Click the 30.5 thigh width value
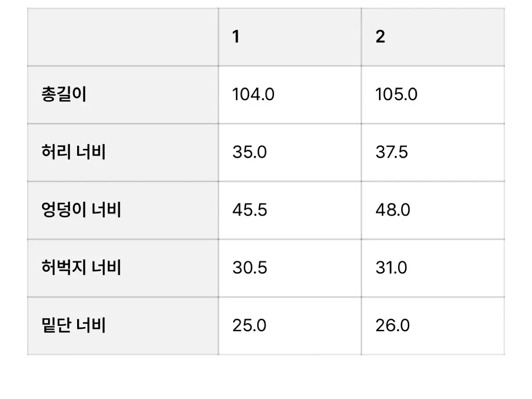This screenshot has height=399, width=532. pyautogui.click(x=250, y=268)
